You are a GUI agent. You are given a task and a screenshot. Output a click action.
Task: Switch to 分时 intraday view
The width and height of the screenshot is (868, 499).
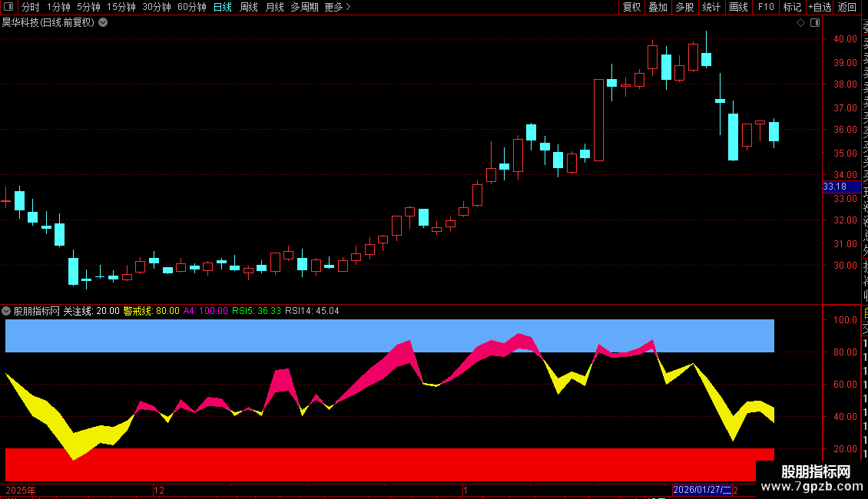(x=31, y=7)
